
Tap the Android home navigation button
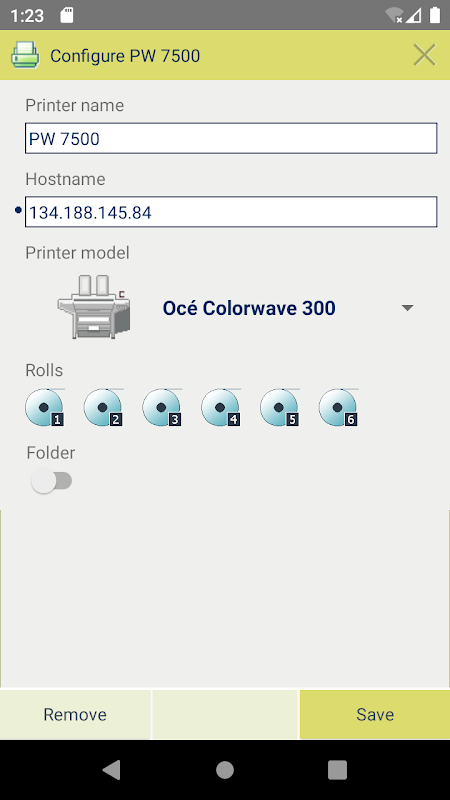point(225,770)
